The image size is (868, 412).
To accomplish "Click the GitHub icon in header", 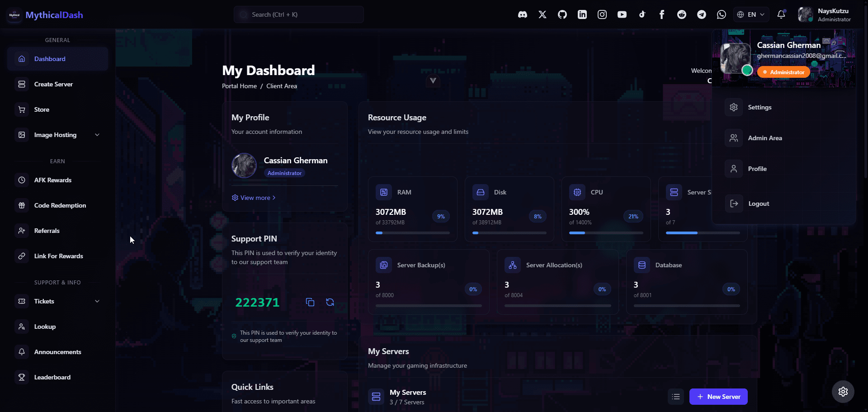I will tap(562, 14).
